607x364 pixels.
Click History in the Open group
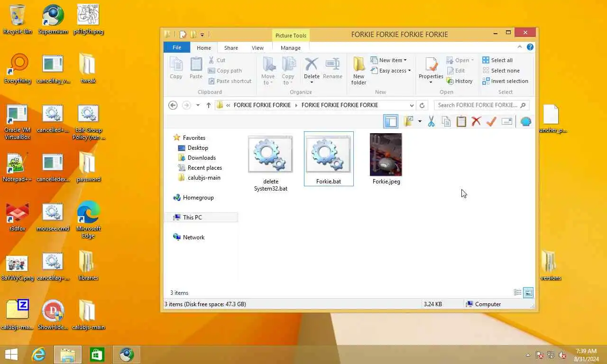(x=460, y=81)
